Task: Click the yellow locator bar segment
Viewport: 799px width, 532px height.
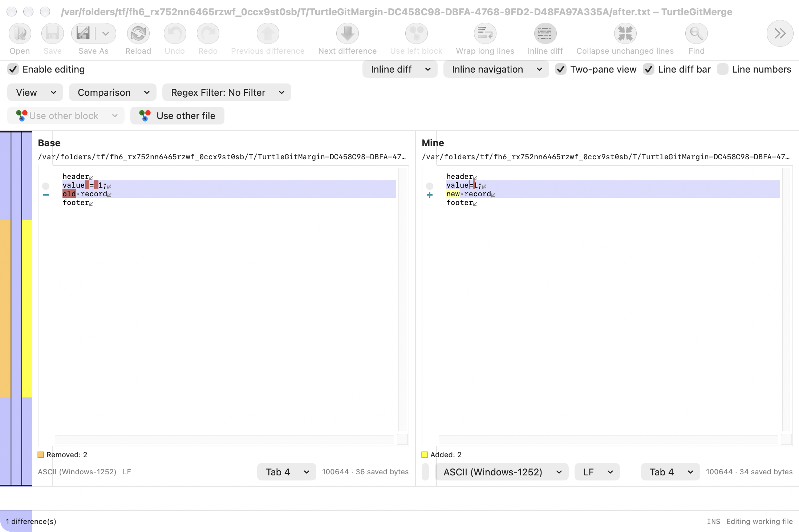Action: click(x=27, y=308)
